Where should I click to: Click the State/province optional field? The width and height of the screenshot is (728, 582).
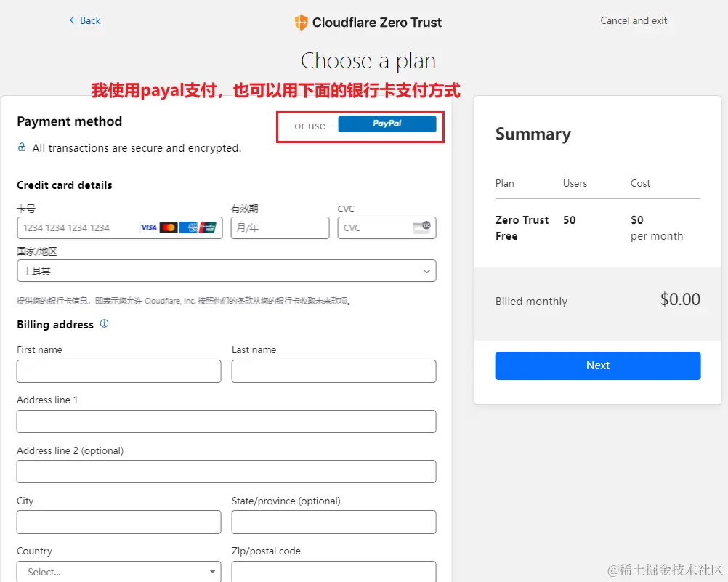point(333,522)
